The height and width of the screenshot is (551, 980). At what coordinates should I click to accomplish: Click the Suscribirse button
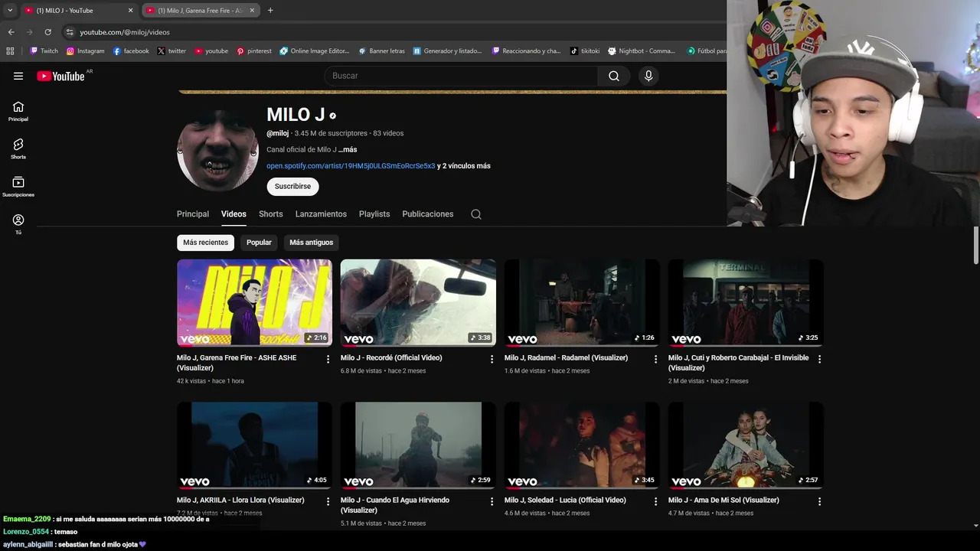point(292,187)
